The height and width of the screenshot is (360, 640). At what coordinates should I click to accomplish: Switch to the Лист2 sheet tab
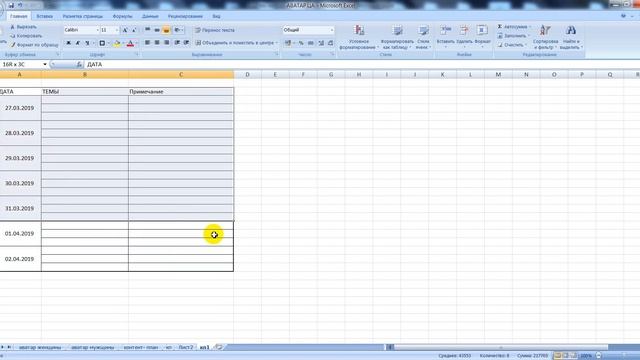186,347
